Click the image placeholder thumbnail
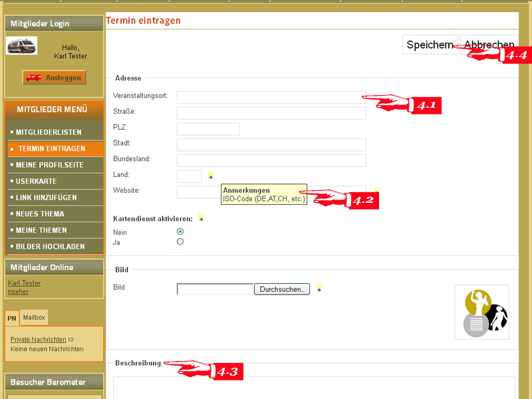This screenshot has width=532, height=399. (482, 313)
